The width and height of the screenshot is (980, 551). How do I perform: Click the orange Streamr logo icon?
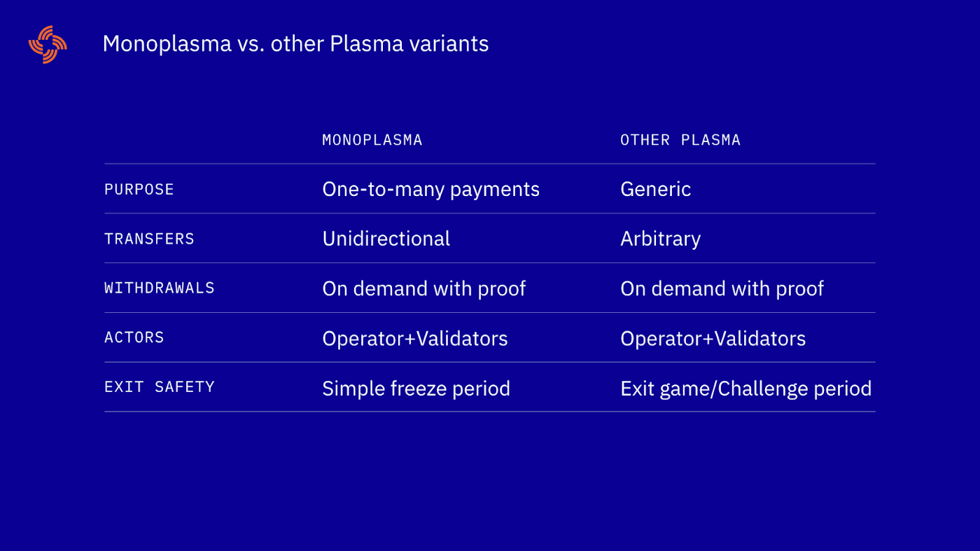pyautogui.click(x=48, y=44)
